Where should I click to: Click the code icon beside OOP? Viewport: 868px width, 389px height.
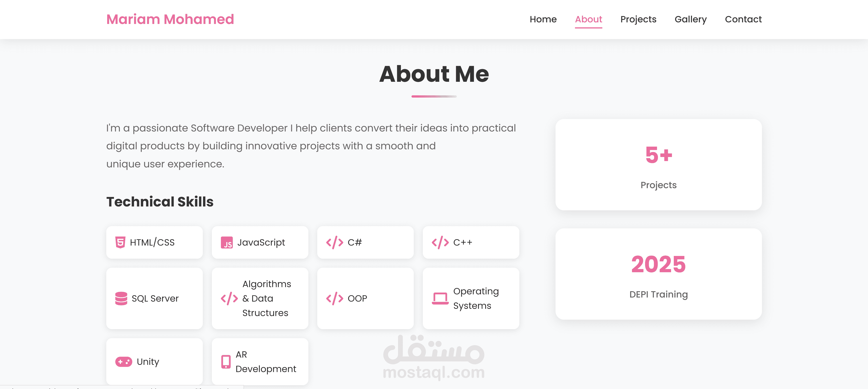(x=334, y=298)
